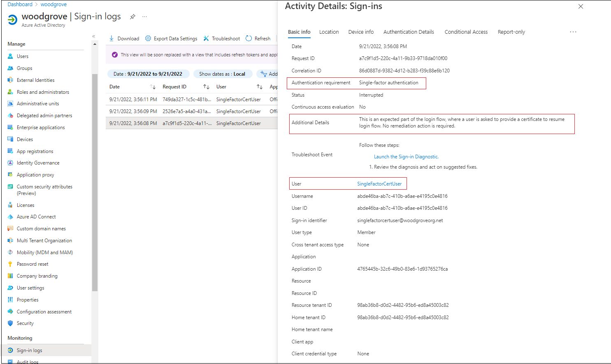The height and width of the screenshot is (364, 611).
Task: Open Authentication Details tab
Action: click(x=409, y=32)
